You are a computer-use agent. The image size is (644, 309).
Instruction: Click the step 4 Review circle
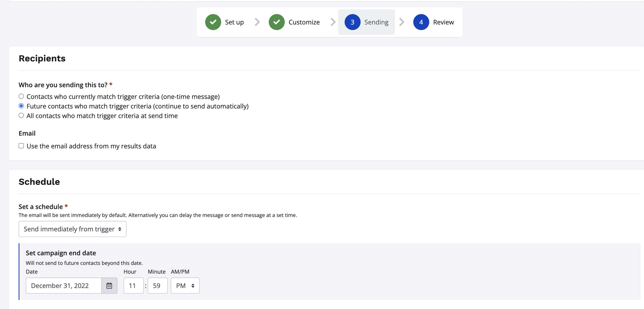point(421,22)
